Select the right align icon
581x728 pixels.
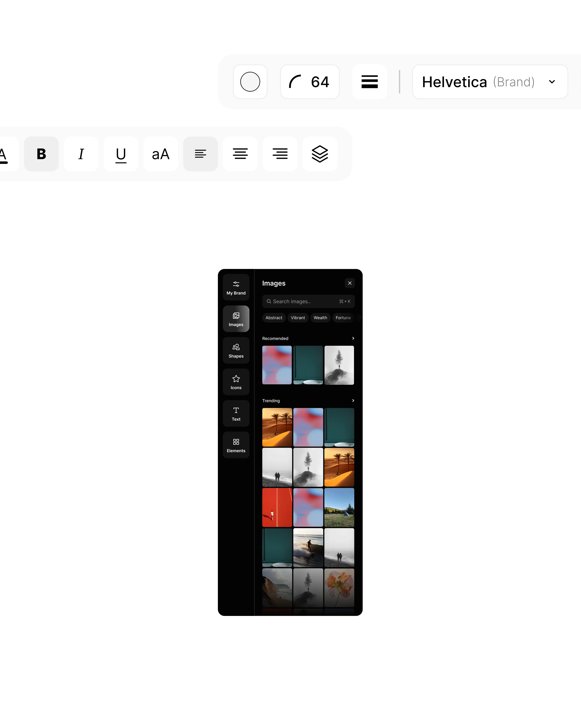click(280, 154)
